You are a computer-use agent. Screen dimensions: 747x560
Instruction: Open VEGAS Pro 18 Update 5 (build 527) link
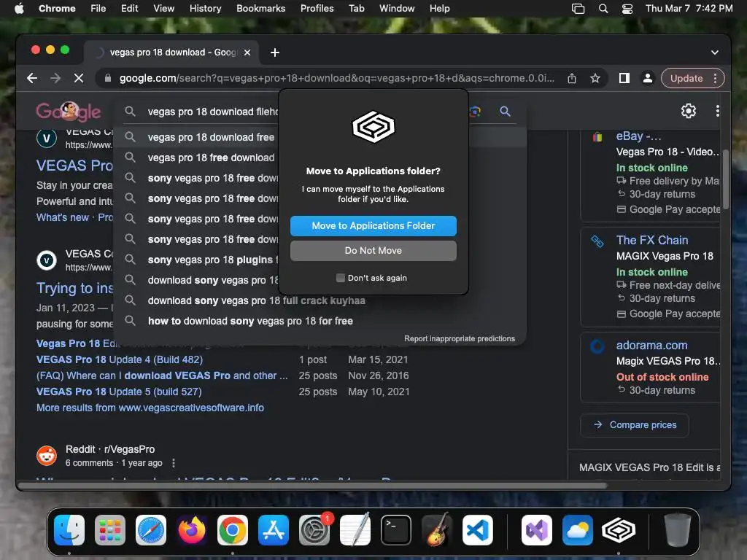click(119, 392)
